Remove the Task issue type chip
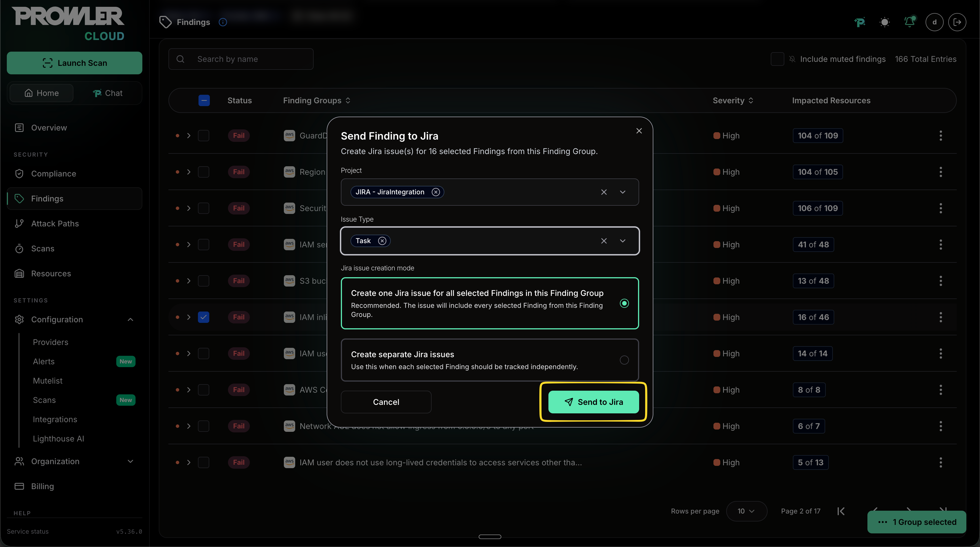Screen dimensions: 980x547 (382, 241)
